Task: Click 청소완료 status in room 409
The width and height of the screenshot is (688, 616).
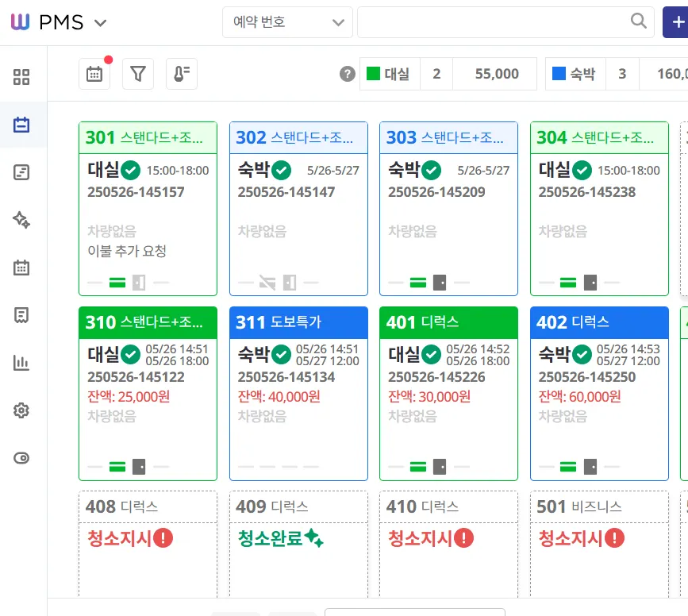Action: point(281,538)
